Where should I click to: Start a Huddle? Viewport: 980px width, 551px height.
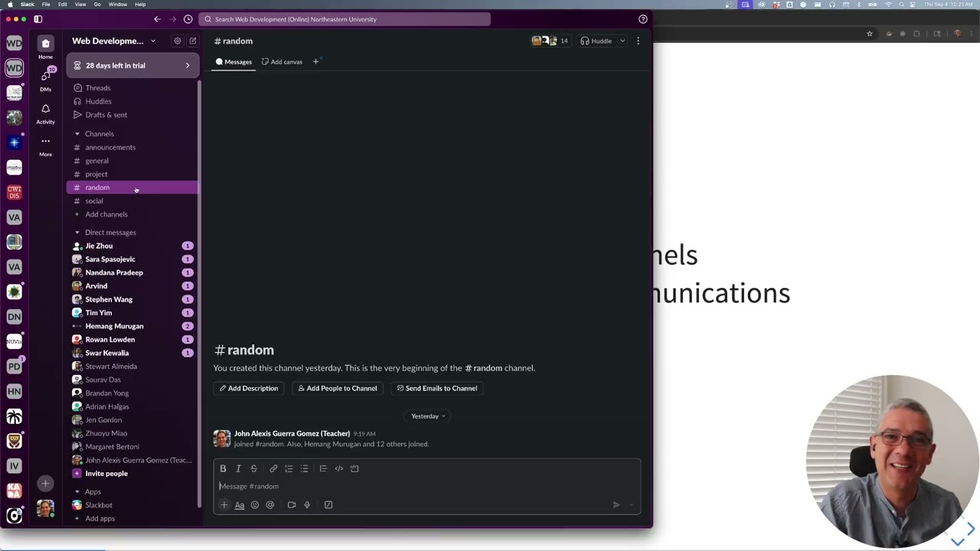[596, 41]
